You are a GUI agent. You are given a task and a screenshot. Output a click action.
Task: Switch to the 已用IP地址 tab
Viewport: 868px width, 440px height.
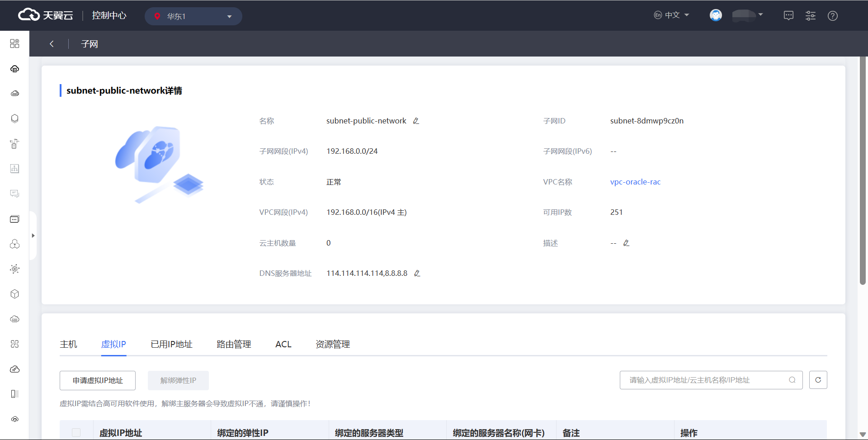pyautogui.click(x=171, y=344)
